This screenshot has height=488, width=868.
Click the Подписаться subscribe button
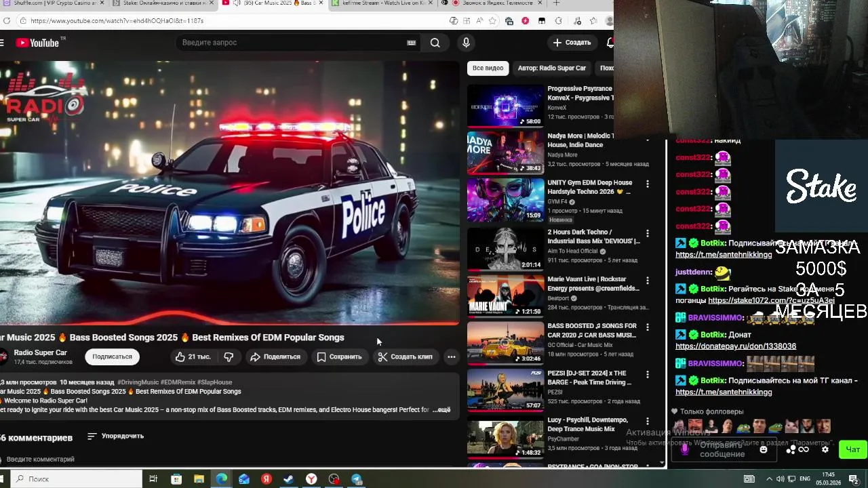coord(112,357)
